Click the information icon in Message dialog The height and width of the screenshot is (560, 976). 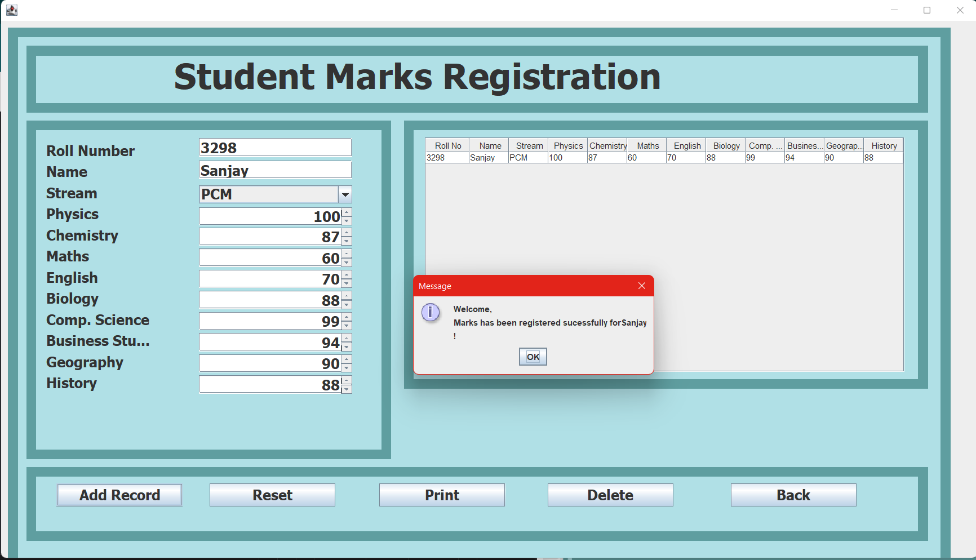point(431,312)
